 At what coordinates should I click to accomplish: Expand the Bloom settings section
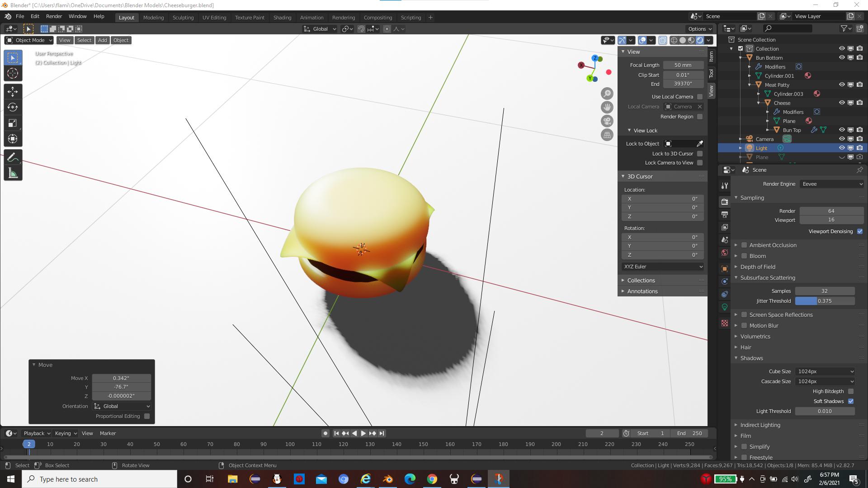pos(736,256)
